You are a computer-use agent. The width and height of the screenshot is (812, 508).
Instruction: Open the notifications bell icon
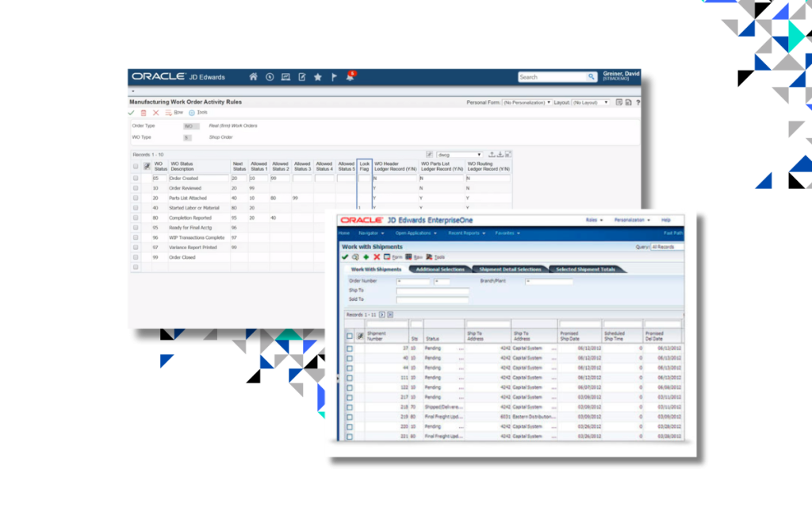[349, 77]
